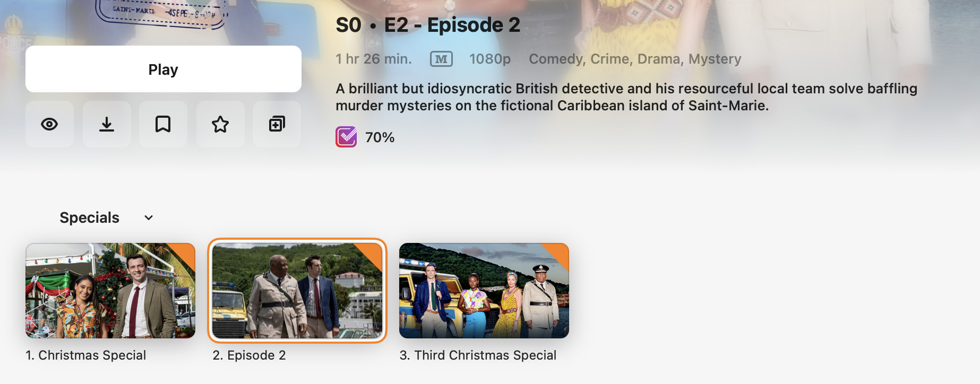Viewport: 980px width, 384px height.
Task: Click the '2. Episode 2' title
Action: pyautogui.click(x=249, y=355)
